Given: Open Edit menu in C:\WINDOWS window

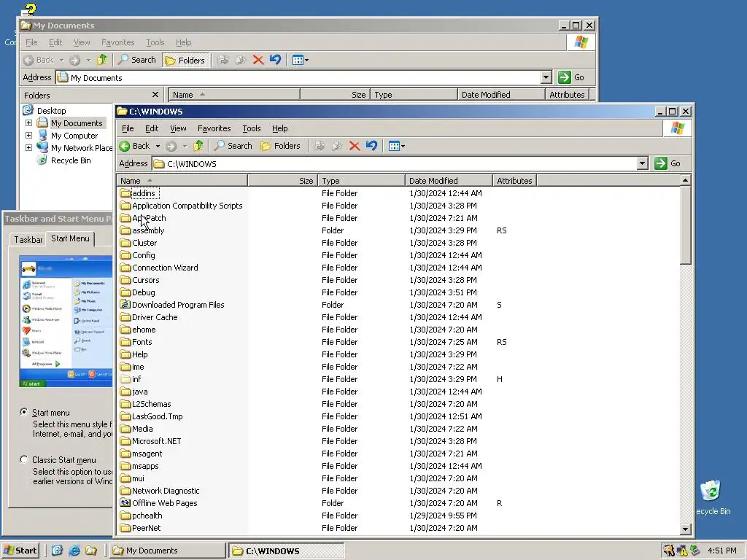Looking at the screenshot, I should click(152, 128).
